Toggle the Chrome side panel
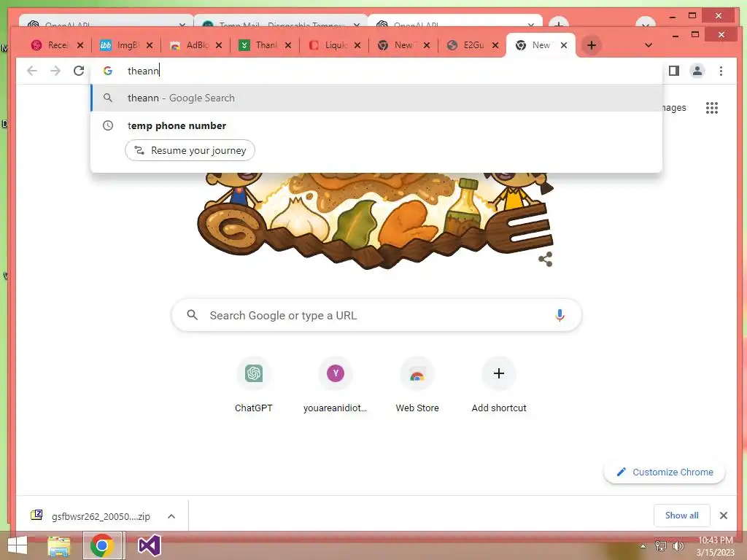Image resolution: width=747 pixels, height=560 pixels. click(x=673, y=71)
